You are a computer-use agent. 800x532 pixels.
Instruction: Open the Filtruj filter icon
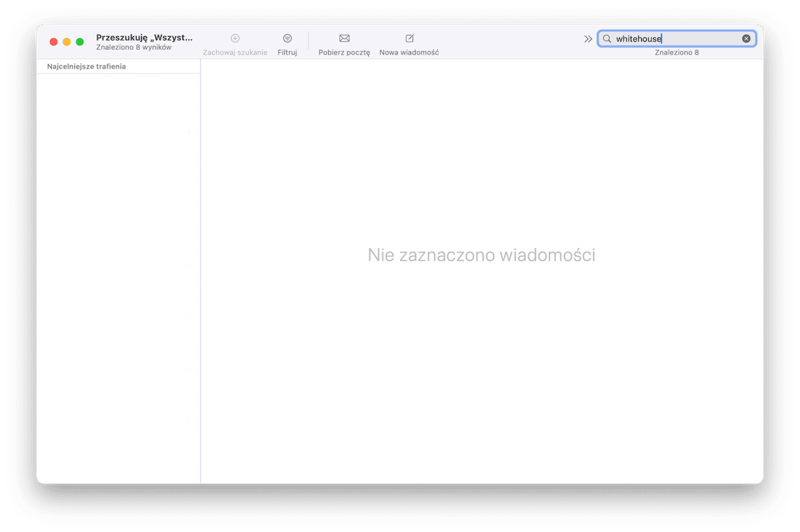click(287, 38)
